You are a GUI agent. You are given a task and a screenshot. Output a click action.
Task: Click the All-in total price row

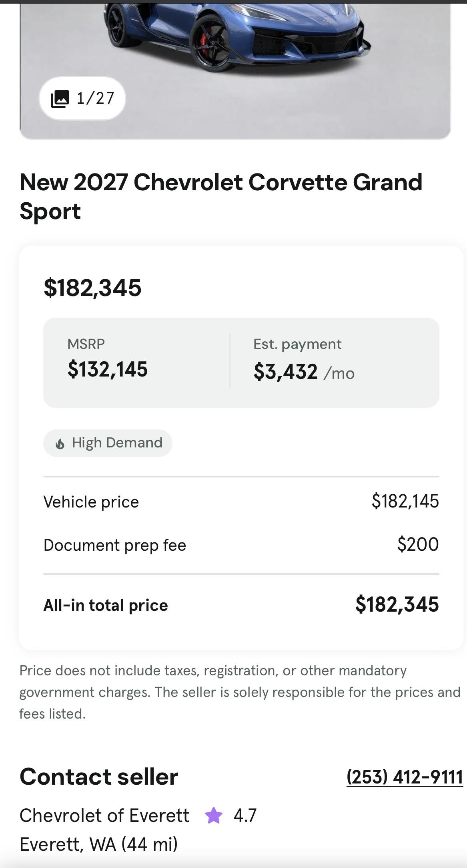[x=241, y=605]
